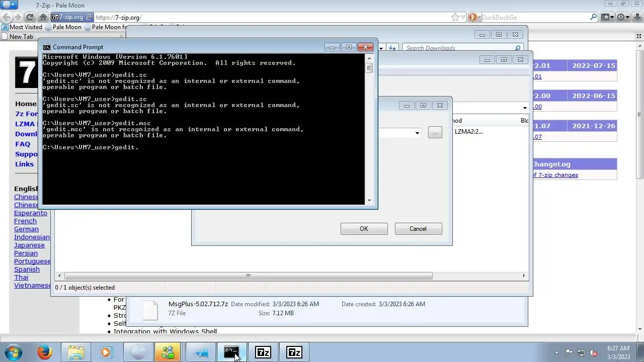Image resolution: width=644 pixels, height=362 pixels.
Task: Switch to Command Prompt taskbar button
Action: click(x=231, y=352)
